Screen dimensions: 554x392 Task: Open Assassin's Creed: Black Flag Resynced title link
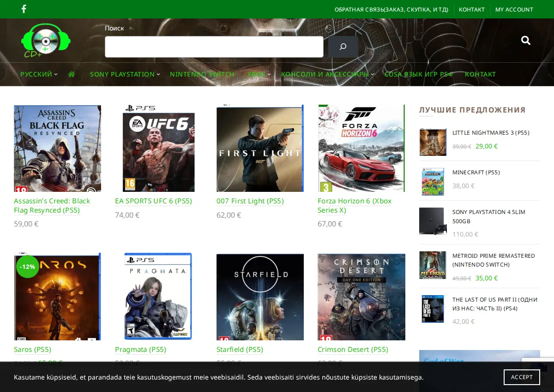pos(52,205)
